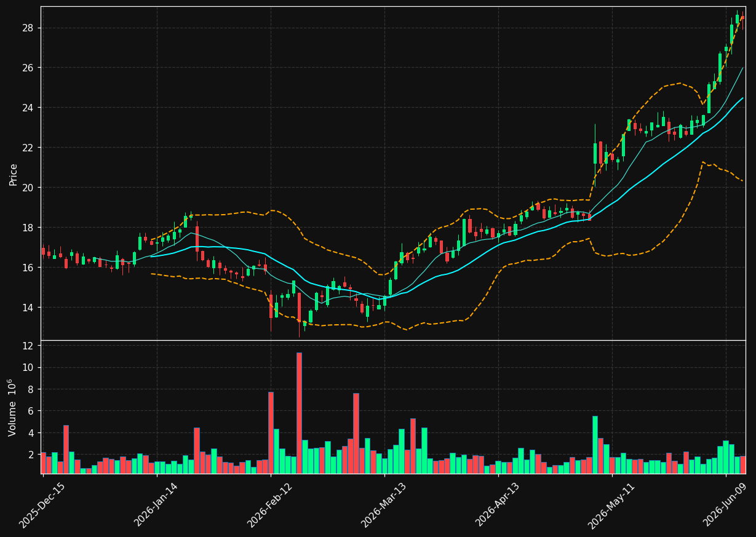The height and width of the screenshot is (537, 756).
Task: Click the 2026-Mar-13 date label
Action: [x=383, y=505]
